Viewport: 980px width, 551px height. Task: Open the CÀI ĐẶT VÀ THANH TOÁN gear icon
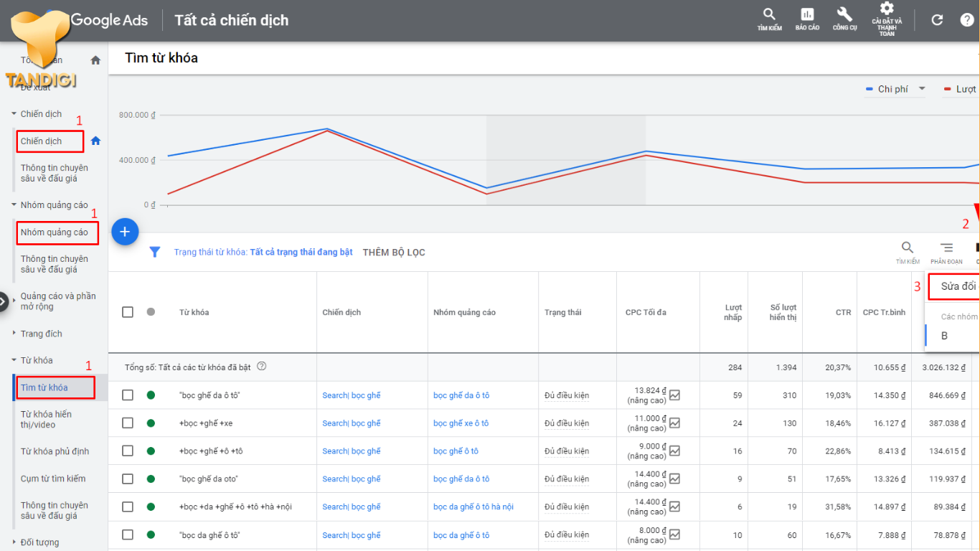tap(887, 19)
